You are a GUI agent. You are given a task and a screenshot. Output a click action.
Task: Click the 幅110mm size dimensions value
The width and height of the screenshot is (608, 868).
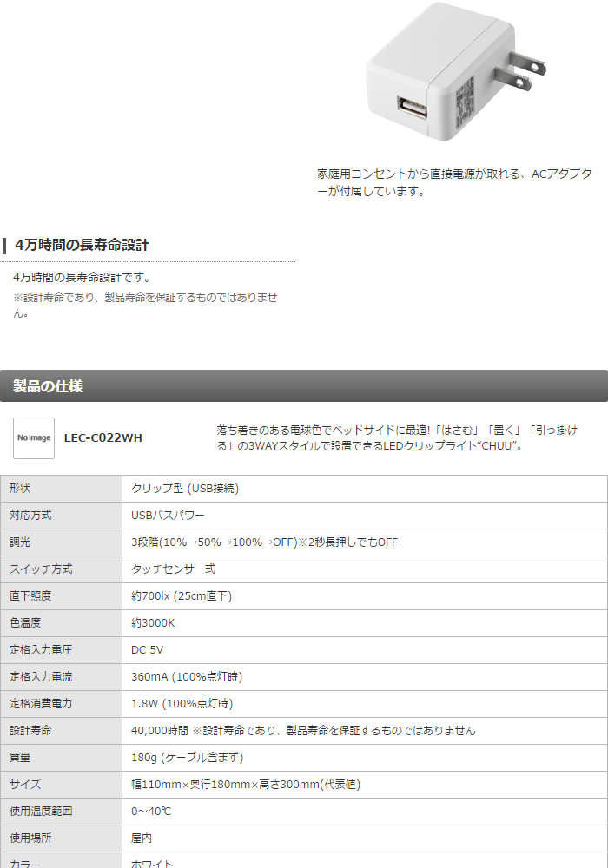coord(245,785)
